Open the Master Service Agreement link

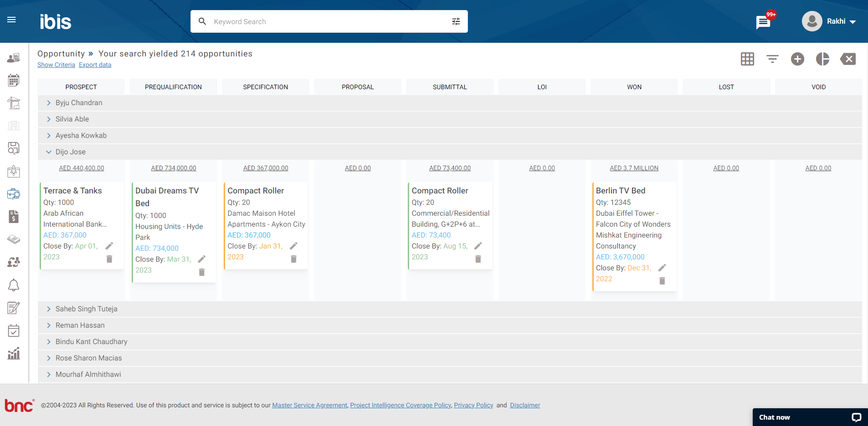click(x=309, y=405)
